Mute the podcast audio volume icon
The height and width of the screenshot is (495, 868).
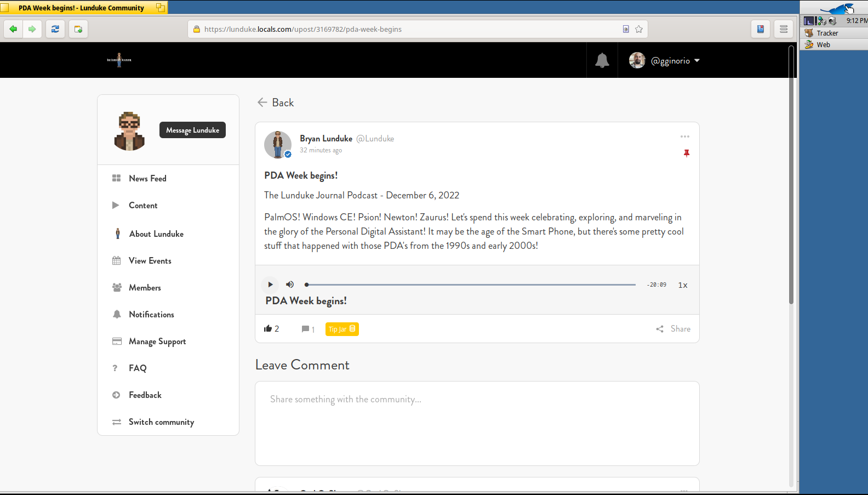pos(290,285)
